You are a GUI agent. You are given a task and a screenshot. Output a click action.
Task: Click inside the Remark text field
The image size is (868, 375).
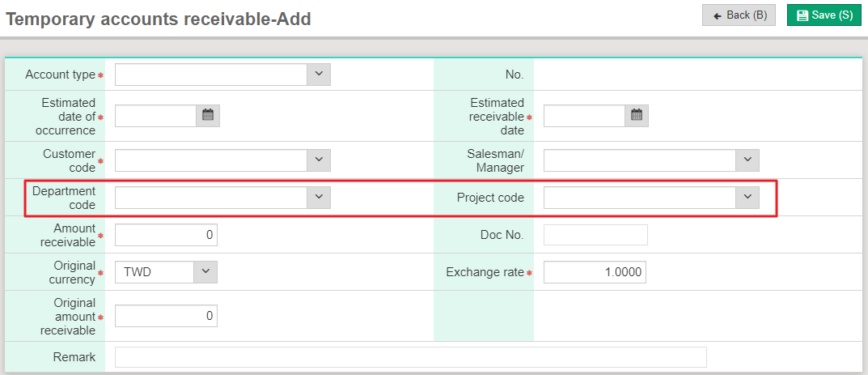[x=410, y=357]
